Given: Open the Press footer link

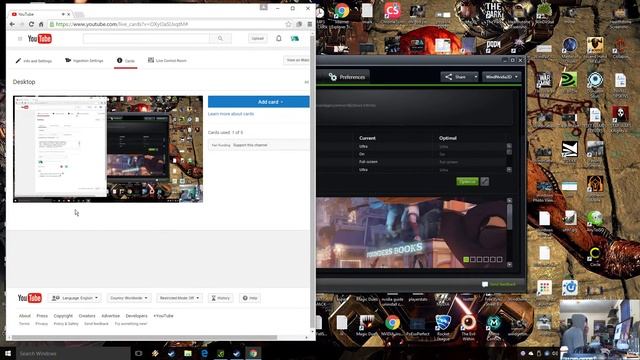Looking at the screenshot, I should point(42,316).
